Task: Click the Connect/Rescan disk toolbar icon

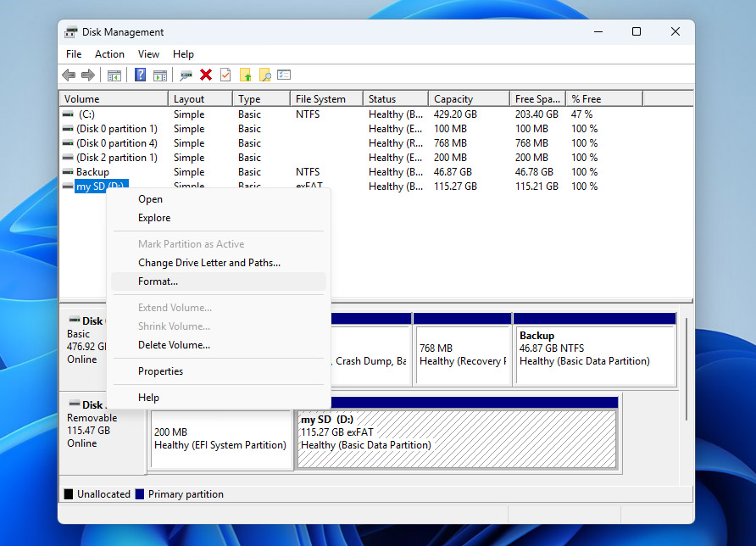Action: [186, 75]
